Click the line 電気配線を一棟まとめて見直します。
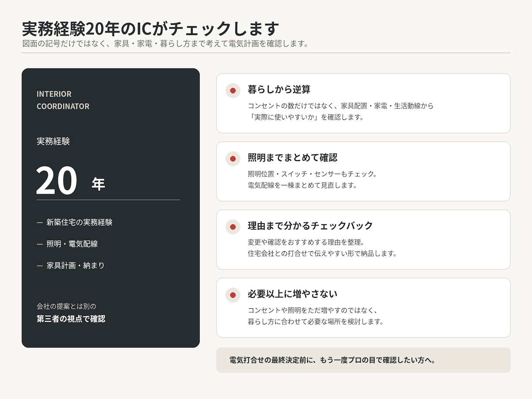This screenshot has height=399, width=532. pyautogui.click(x=302, y=185)
